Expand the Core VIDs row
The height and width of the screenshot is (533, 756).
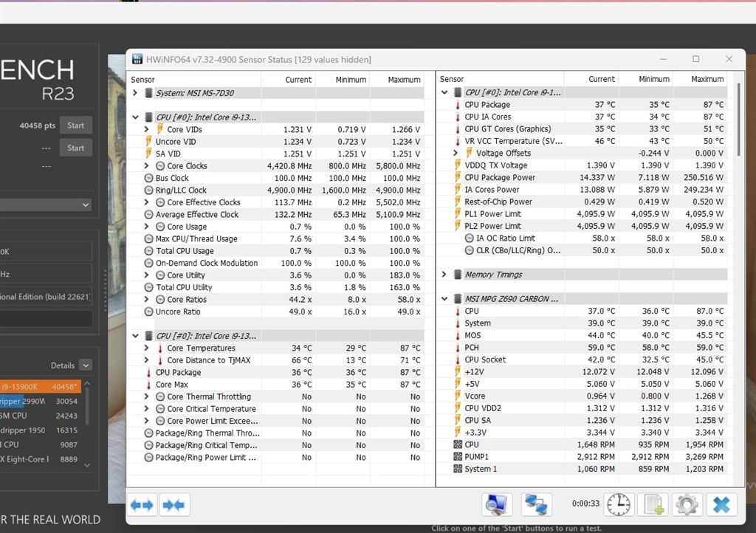147,129
